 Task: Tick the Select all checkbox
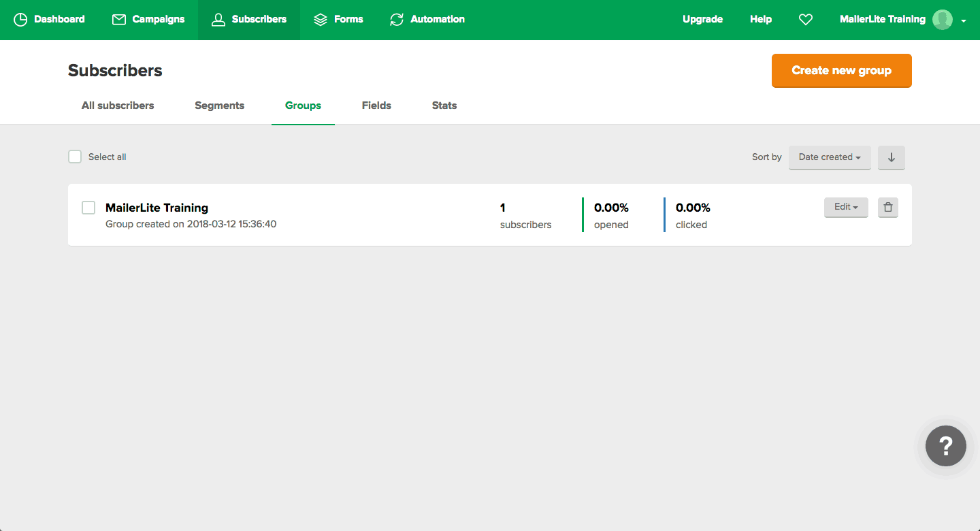(75, 157)
